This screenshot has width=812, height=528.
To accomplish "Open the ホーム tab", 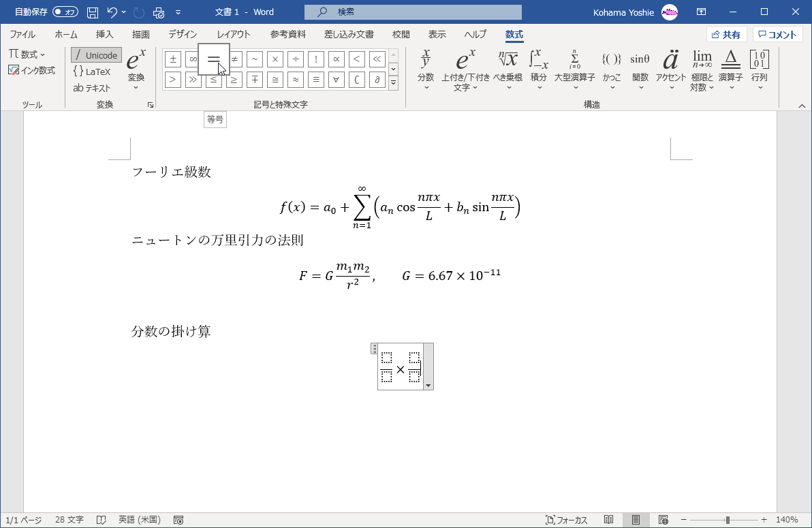I will pyautogui.click(x=66, y=34).
